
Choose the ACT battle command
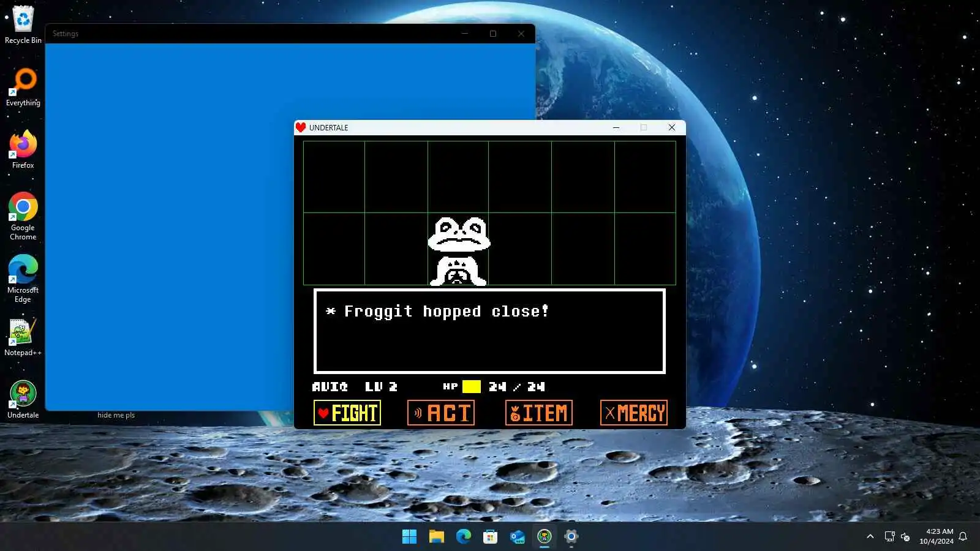441,413
